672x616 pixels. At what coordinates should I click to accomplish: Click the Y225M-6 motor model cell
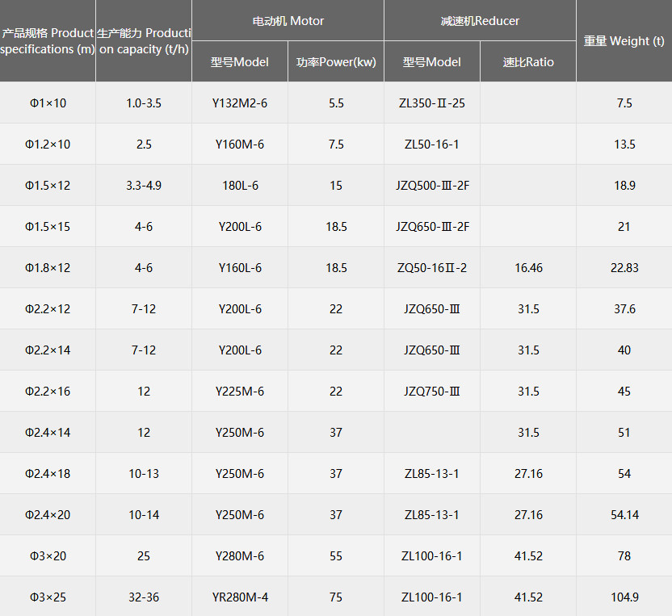pos(240,392)
